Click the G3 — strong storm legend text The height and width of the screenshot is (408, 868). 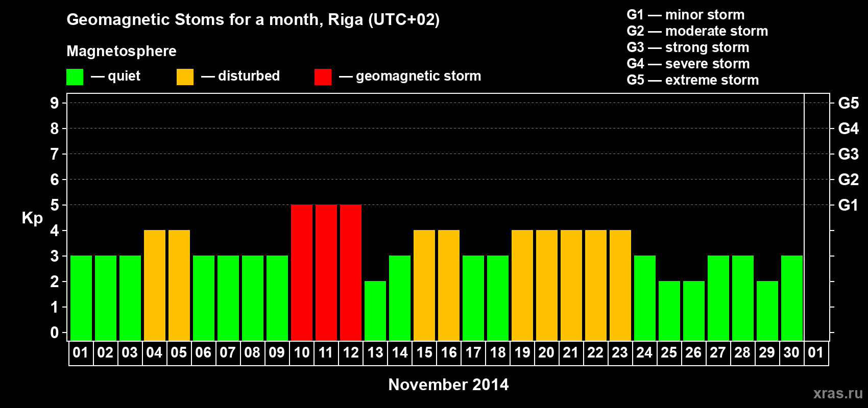pos(688,47)
